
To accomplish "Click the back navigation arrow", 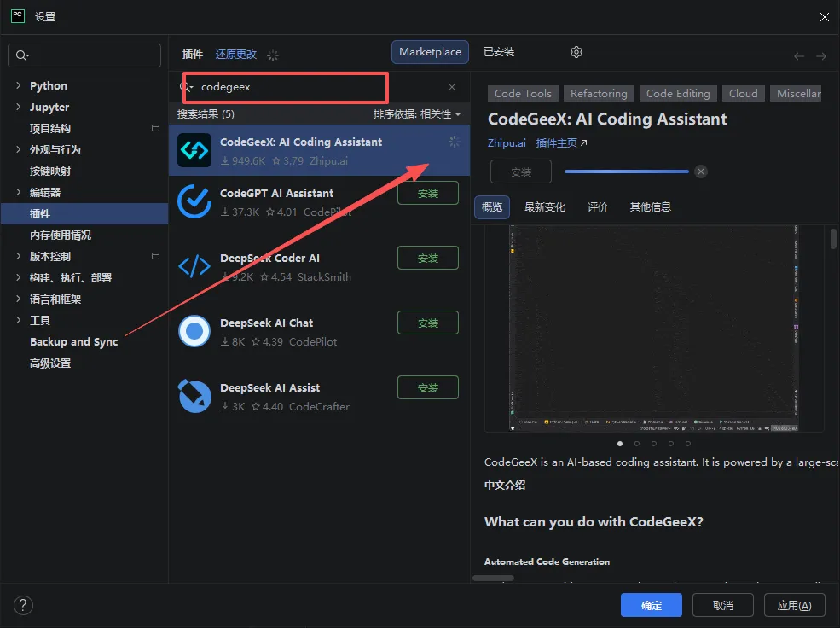I will [799, 56].
